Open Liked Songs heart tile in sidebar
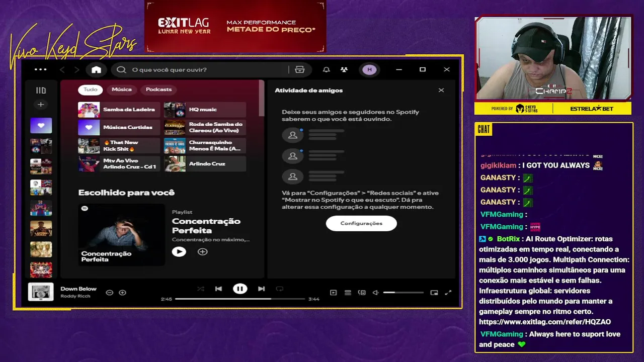Viewport: 644px width, 362px height. pos(41,125)
